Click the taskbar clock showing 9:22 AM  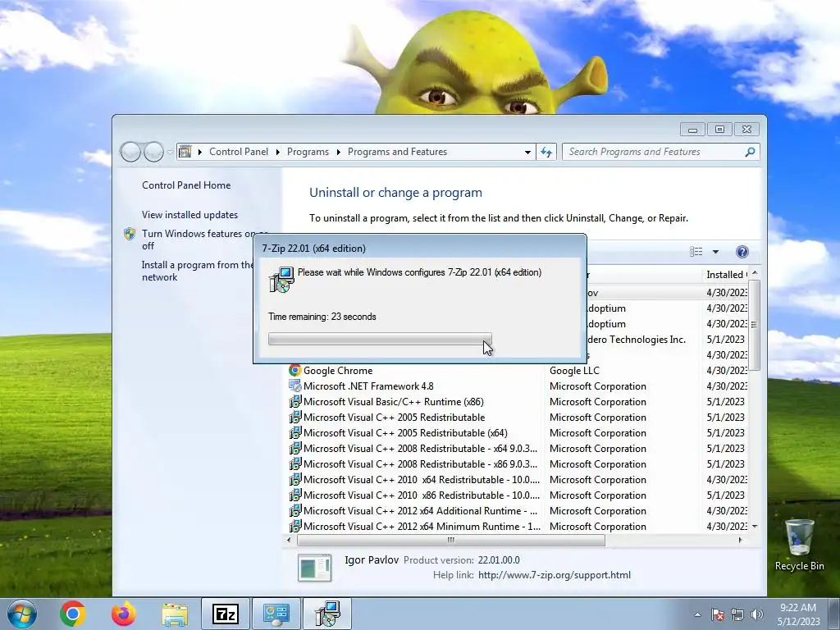coord(798,614)
